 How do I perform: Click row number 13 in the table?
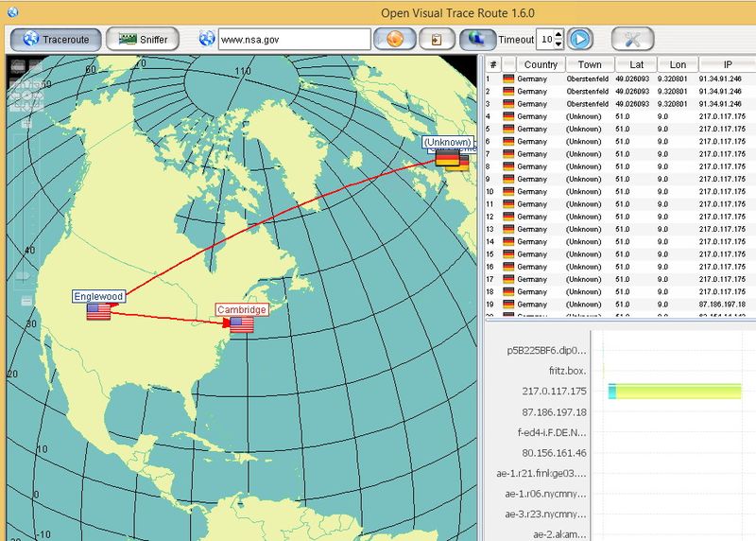tap(490, 229)
